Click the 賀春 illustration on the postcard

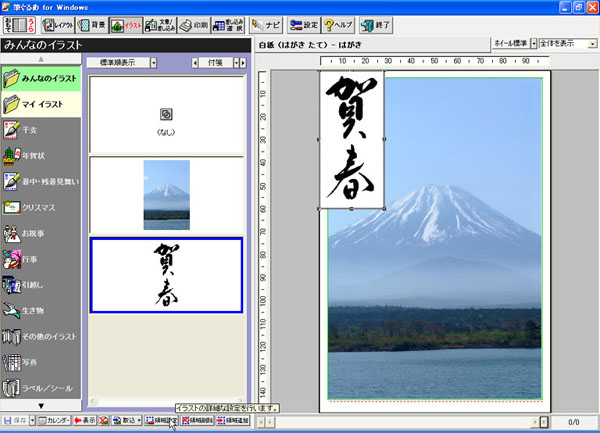pyautogui.click(x=352, y=140)
